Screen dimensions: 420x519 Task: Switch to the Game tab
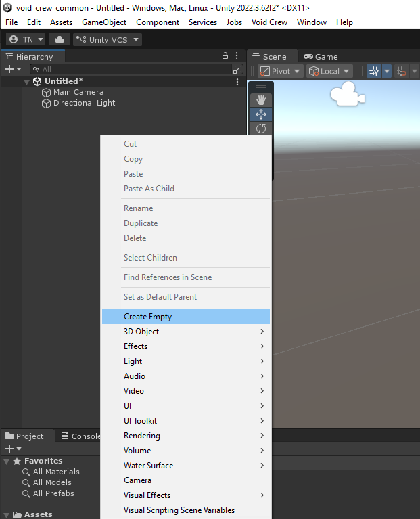point(321,57)
